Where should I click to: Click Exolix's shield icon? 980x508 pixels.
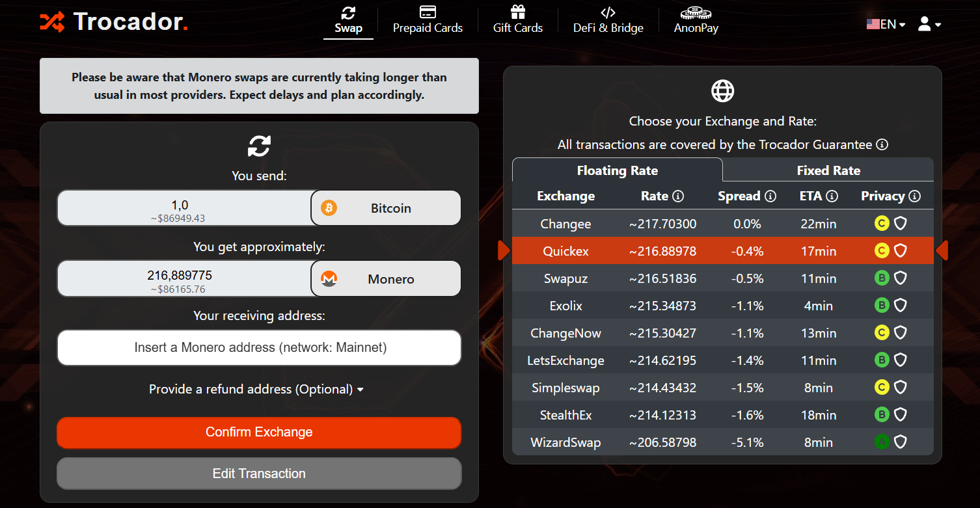pos(901,305)
